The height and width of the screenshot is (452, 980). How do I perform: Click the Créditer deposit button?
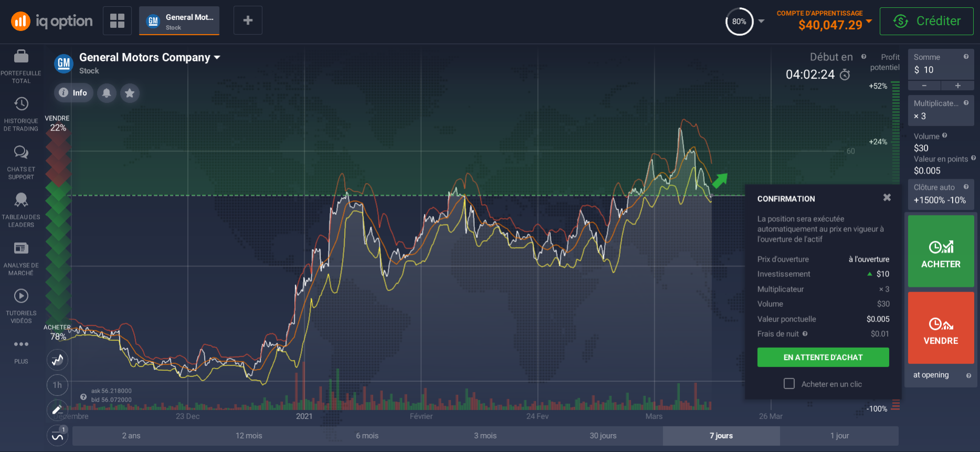(926, 21)
